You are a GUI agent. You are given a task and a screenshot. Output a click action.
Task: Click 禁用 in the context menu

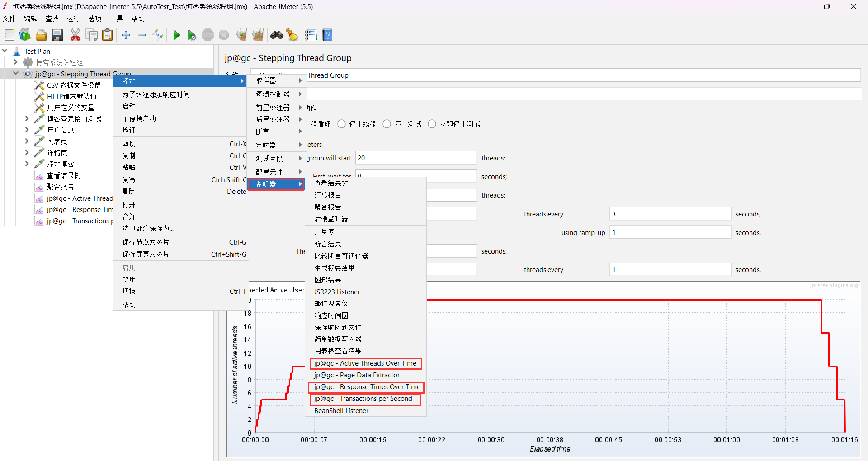point(181,279)
